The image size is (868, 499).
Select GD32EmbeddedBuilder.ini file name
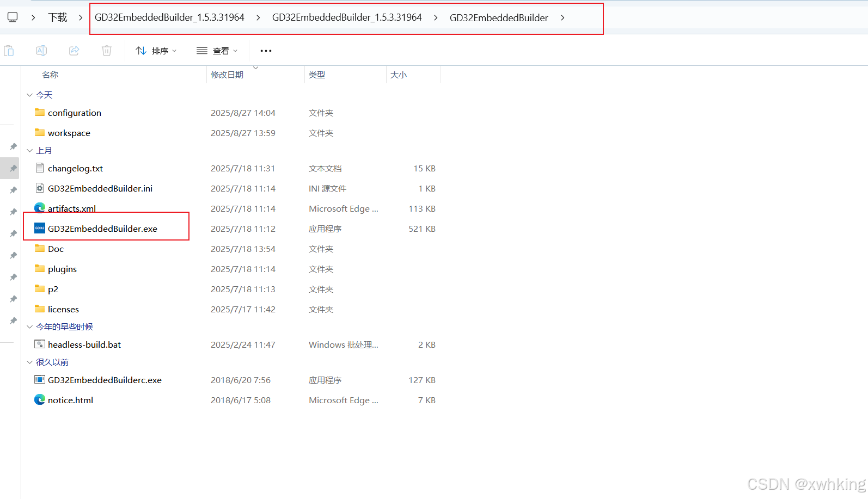[100, 189]
